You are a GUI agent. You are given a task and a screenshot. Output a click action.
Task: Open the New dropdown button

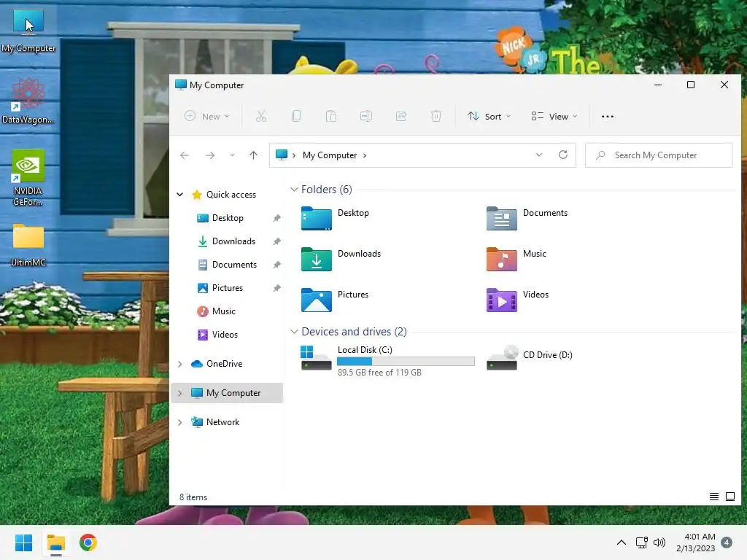(207, 116)
